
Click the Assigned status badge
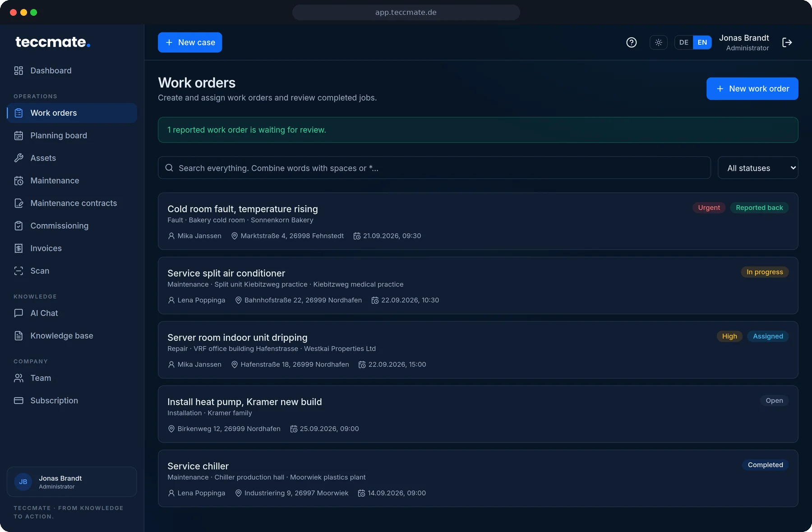click(x=768, y=336)
